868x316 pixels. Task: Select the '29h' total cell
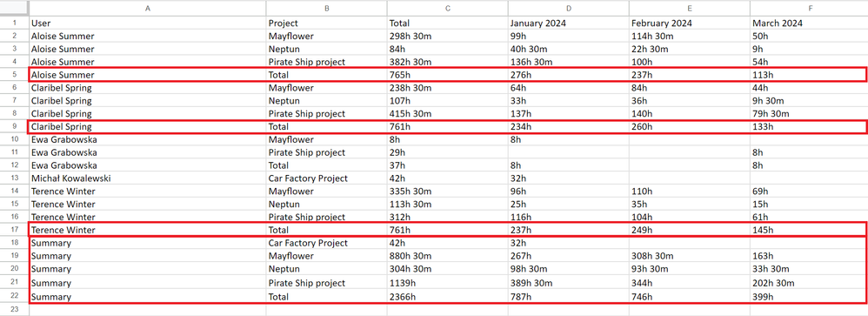(x=447, y=152)
